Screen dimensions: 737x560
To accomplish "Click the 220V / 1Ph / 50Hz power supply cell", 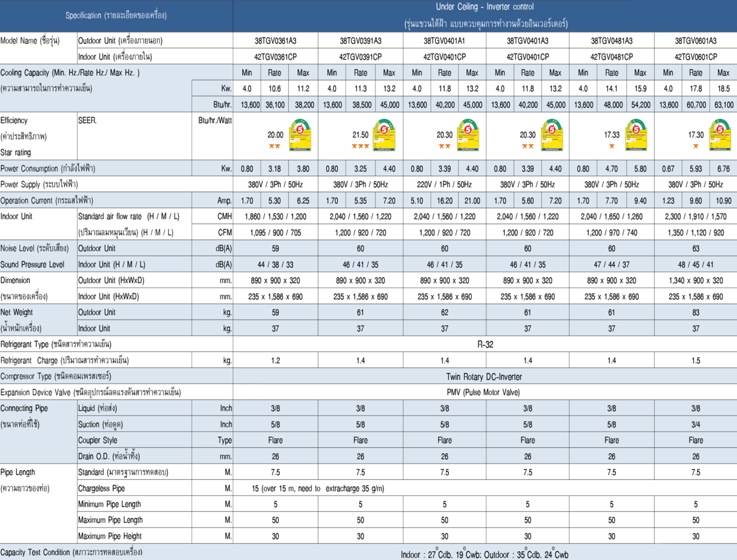I will pos(444,185).
